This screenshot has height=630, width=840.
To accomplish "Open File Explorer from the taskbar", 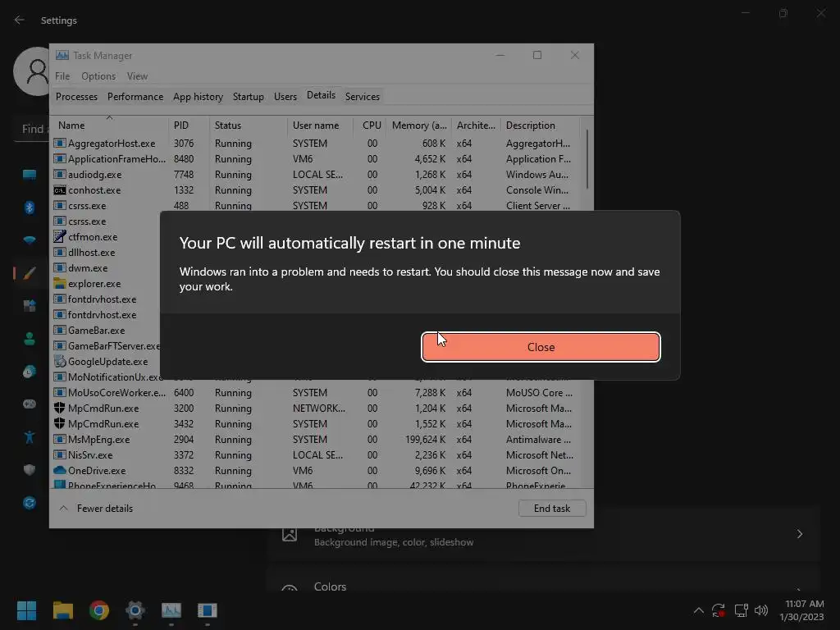I will tap(62, 610).
